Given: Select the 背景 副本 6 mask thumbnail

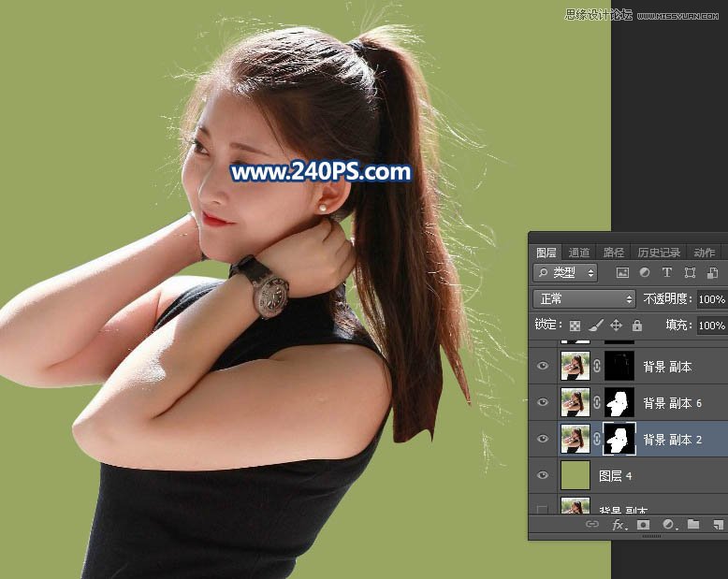Looking at the screenshot, I should tap(619, 402).
